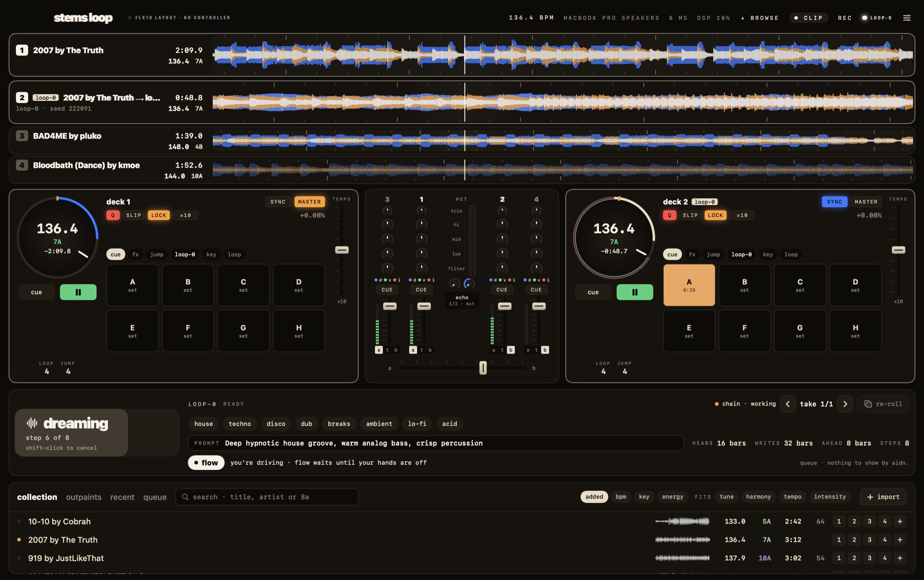Turn the echo FX amount knob (blue arc)
Viewport: 924px width, 580px height.
point(469,283)
